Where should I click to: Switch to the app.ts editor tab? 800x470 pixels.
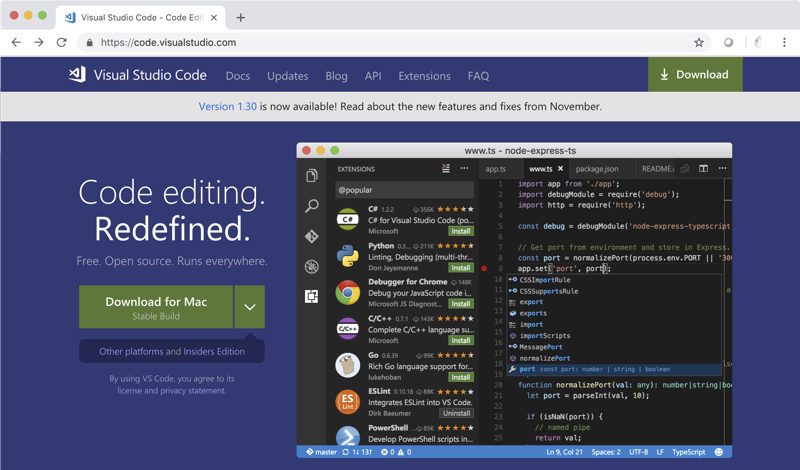495,169
